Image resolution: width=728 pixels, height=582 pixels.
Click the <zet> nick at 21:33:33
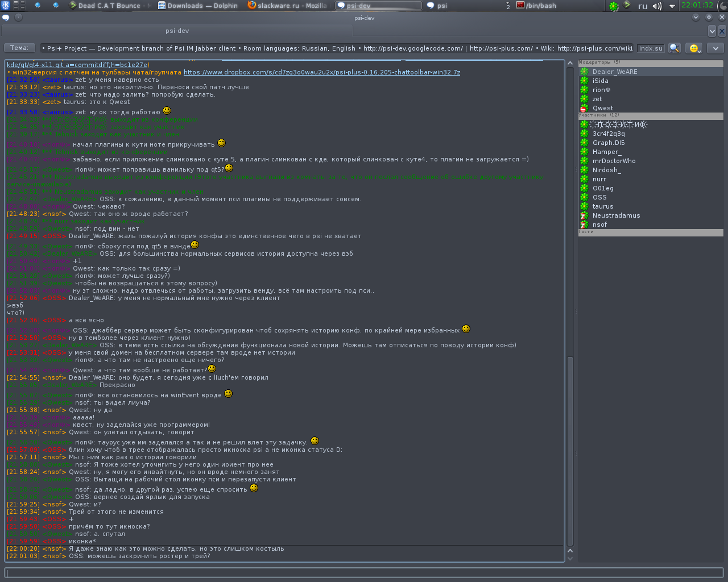click(x=52, y=102)
